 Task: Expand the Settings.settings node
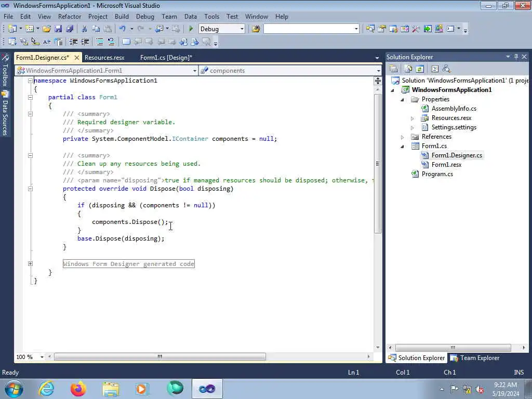pos(412,128)
